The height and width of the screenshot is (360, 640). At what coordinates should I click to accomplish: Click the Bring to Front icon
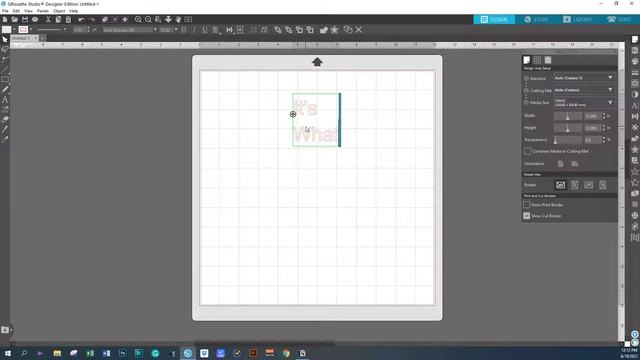point(278,30)
